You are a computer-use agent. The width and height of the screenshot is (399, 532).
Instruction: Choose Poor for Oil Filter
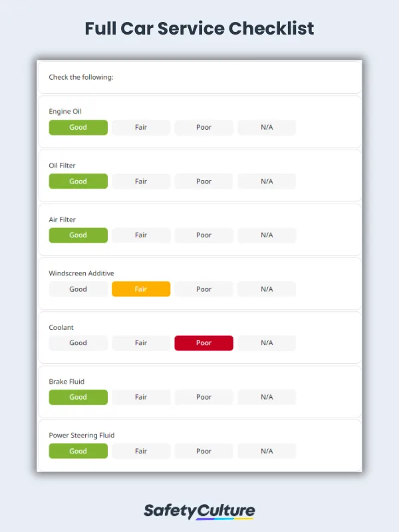coord(203,181)
